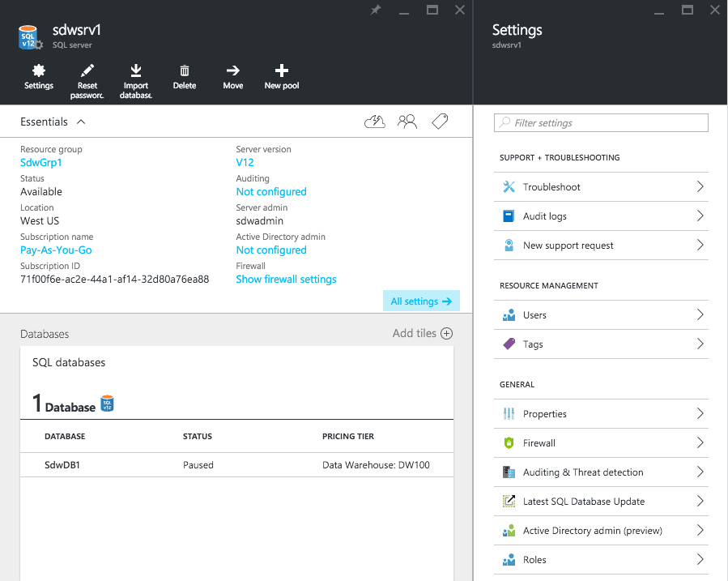Click the tag icon in Essentials bar
Viewport: 728px width, 581px height.
(440, 122)
